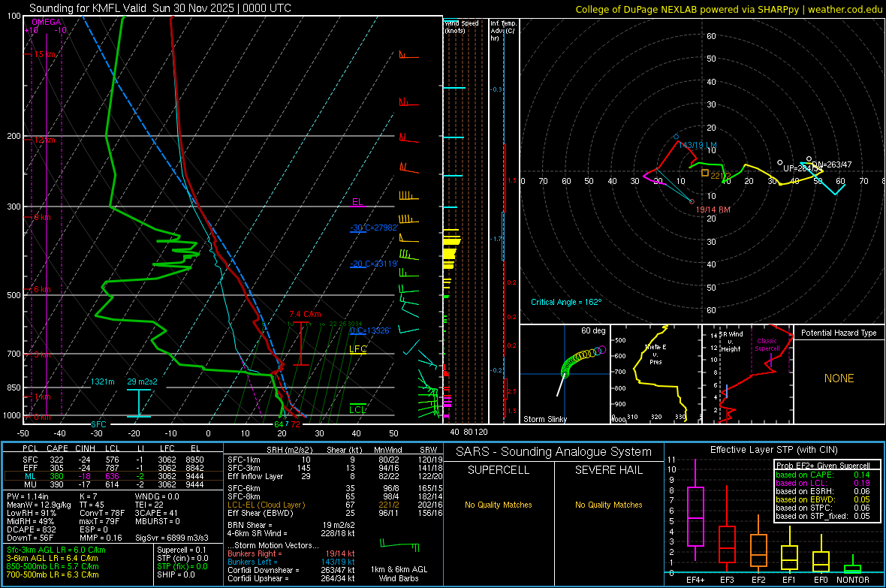This screenshot has width=886, height=588.
Task: Click the 'SHIP = 0.0' value
Action: tap(176, 574)
